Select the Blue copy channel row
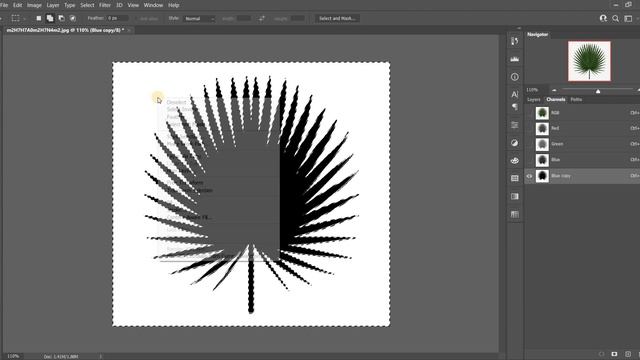Image resolution: width=640 pixels, height=360 pixels. coord(582,176)
